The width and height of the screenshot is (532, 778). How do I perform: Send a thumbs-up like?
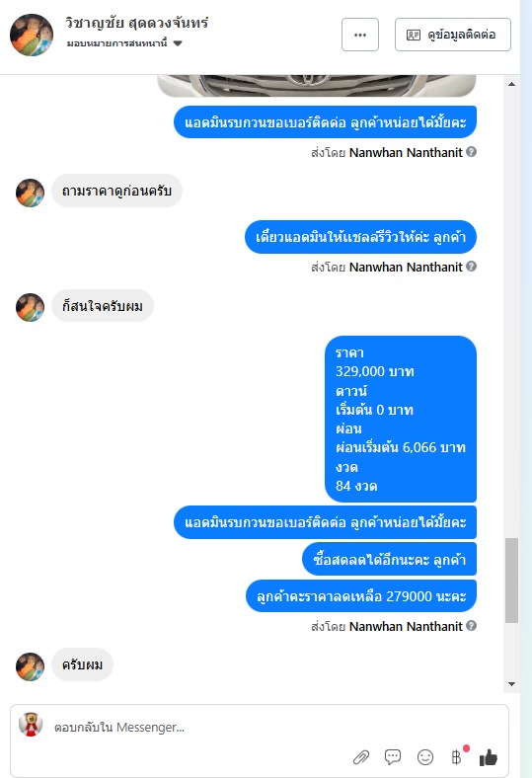coord(489,757)
